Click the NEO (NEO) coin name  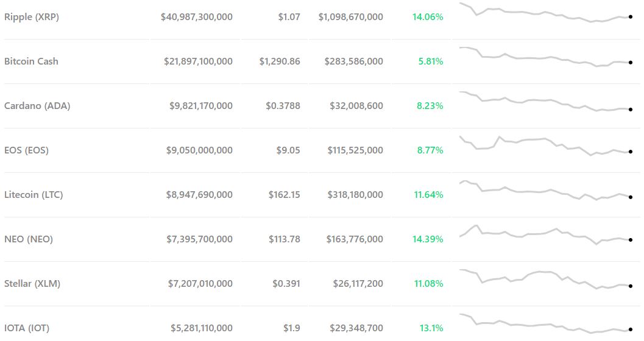(x=29, y=239)
